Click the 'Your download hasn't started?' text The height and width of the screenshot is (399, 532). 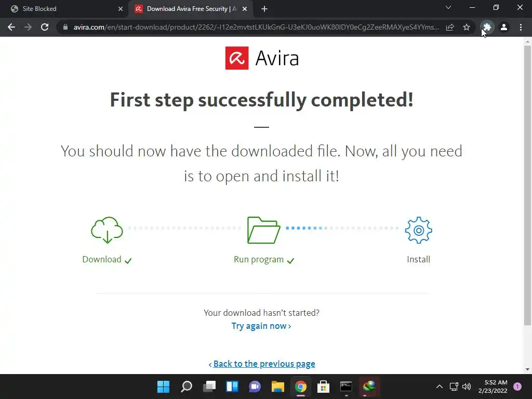261,312
